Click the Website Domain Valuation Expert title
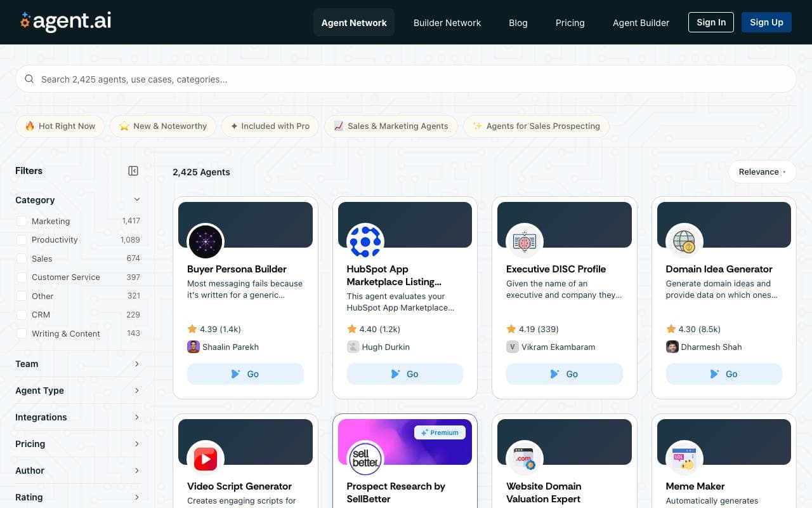 [544, 493]
